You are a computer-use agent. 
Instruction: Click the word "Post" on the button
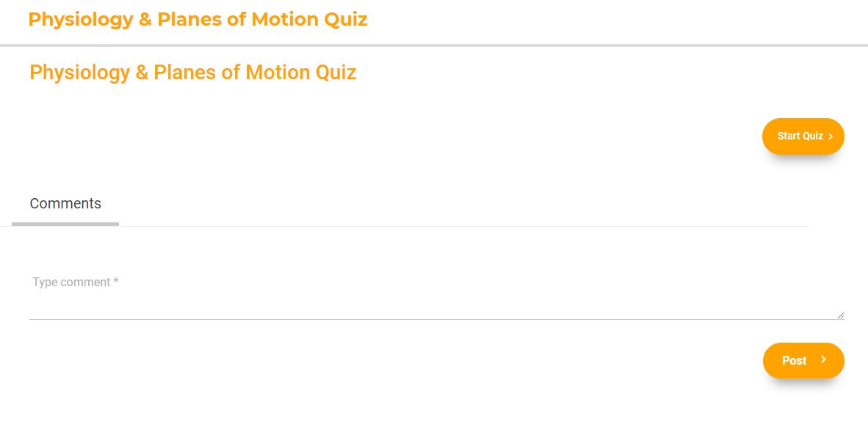click(794, 360)
